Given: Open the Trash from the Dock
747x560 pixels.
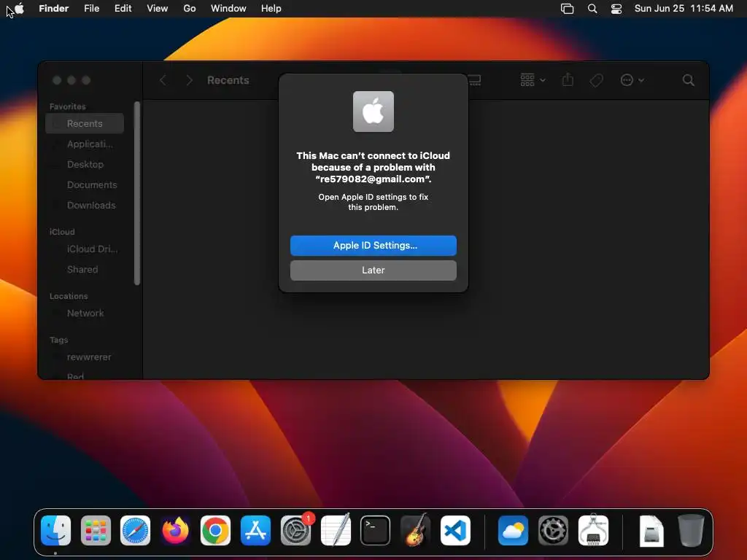Looking at the screenshot, I should coord(692,531).
